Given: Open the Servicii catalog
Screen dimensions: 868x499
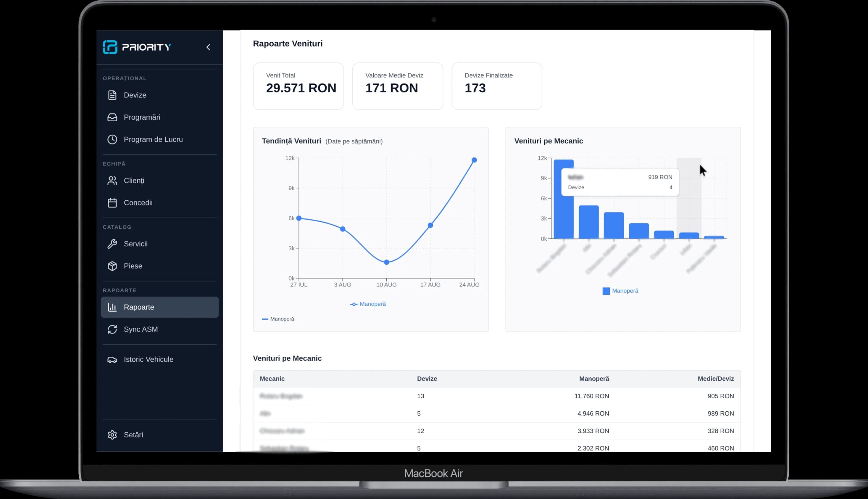Looking at the screenshot, I should click(x=160, y=244).
